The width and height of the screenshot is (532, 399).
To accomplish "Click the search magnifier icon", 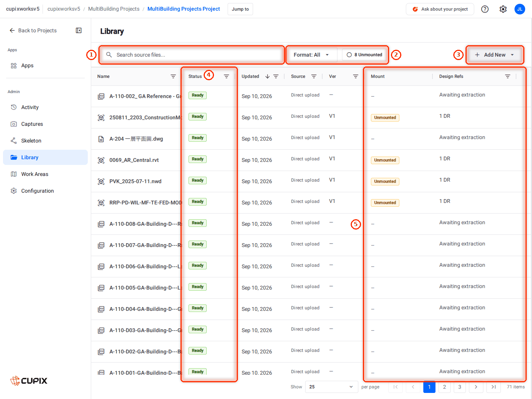I will 109,55.
